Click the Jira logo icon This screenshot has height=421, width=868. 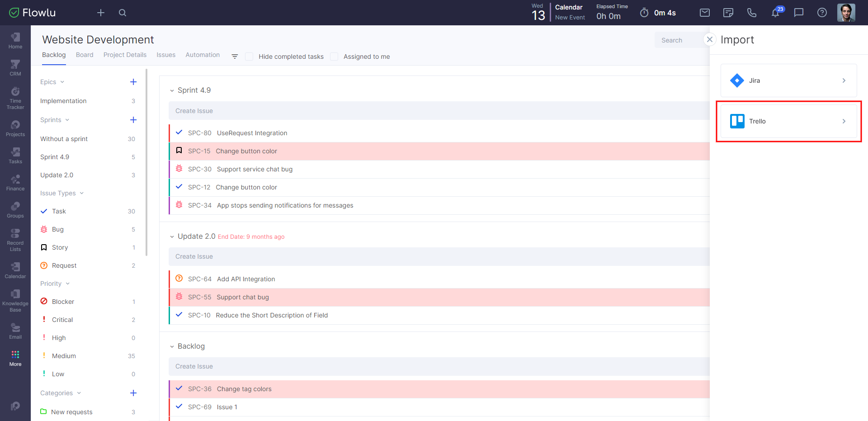tap(737, 80)
